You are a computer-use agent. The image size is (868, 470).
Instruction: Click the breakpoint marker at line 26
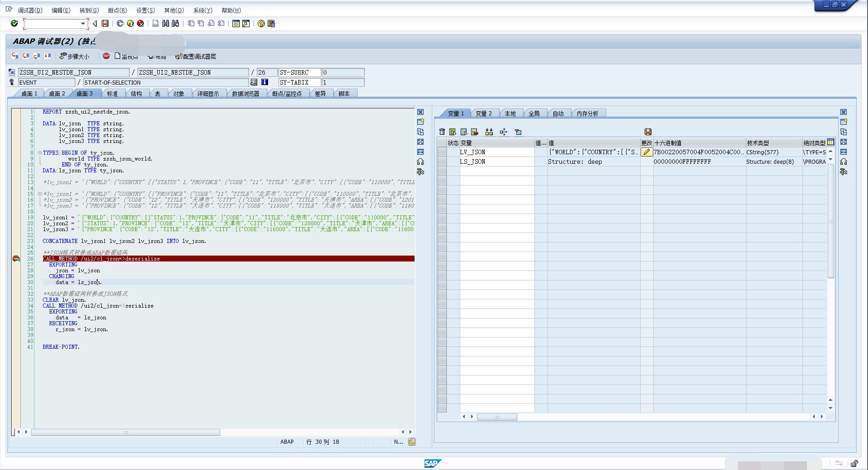tap(16, 259)
